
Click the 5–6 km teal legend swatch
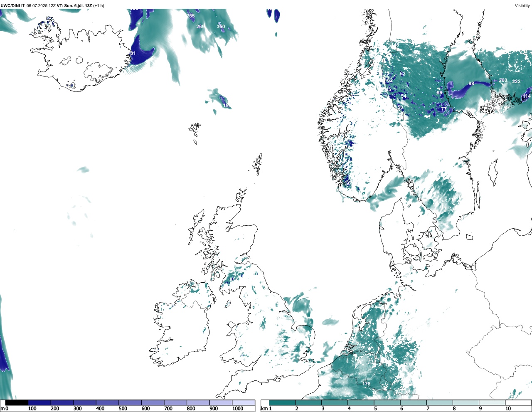point(388,402)
